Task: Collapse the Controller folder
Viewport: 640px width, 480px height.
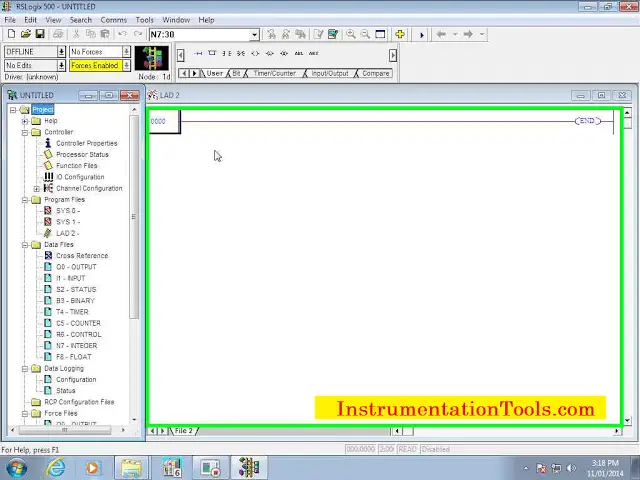Action: tap(25, 133)
